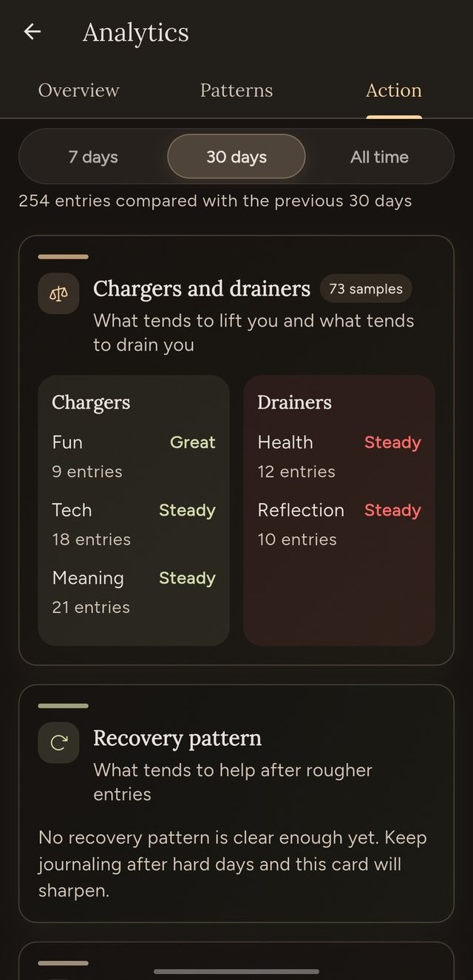Tap the refresh icon on Recovery pattern card
The height and width of the screenshot is (980, 473).
[58, 742]
